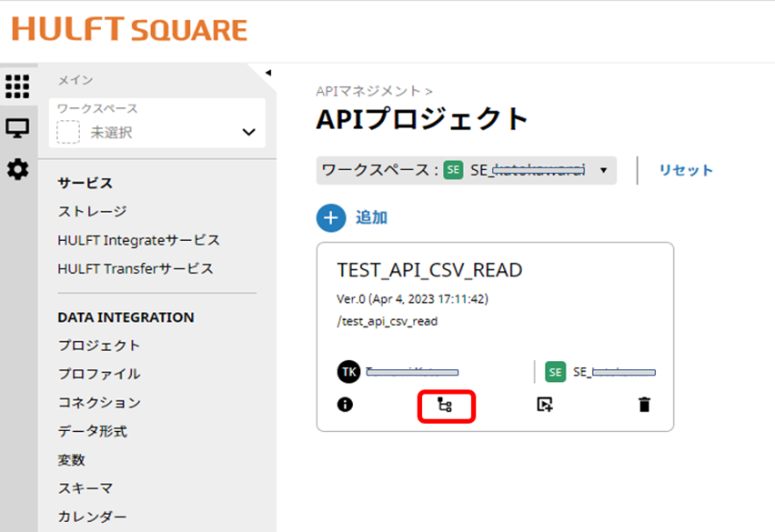Open the API tree structure icon on TEST_API_CSV_READ

(445, 406)
